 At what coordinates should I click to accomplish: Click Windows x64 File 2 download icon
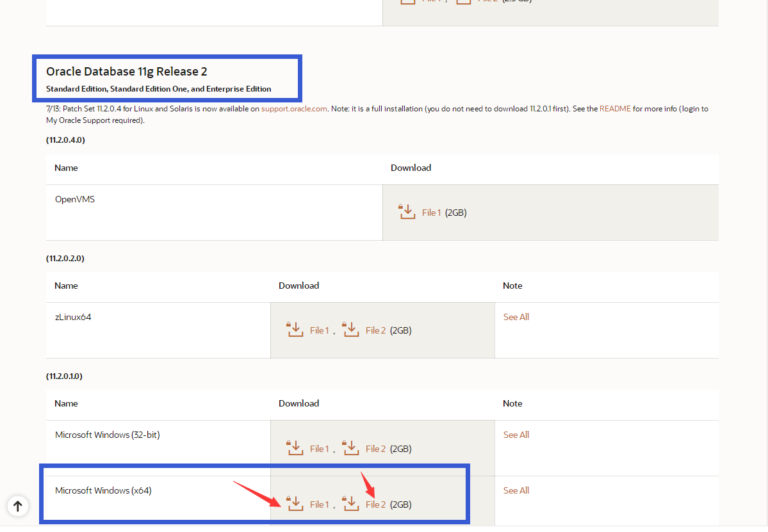click(351, 504)
